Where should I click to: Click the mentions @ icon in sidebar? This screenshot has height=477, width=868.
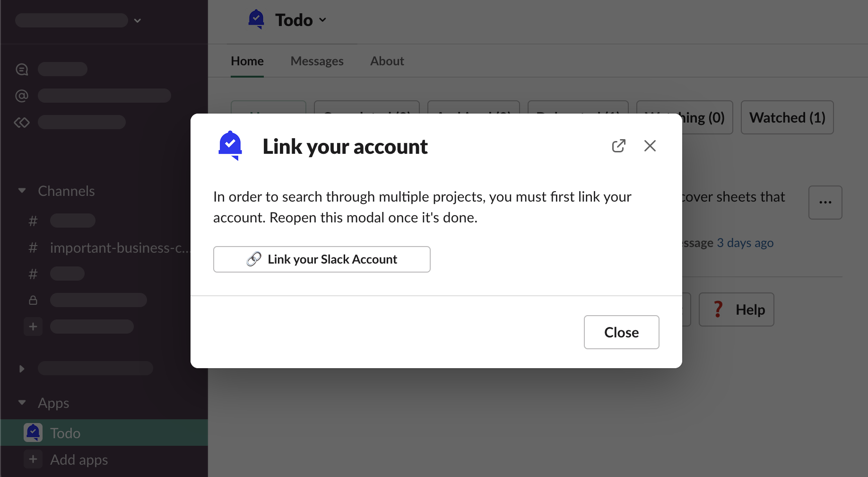pos(22,96)
